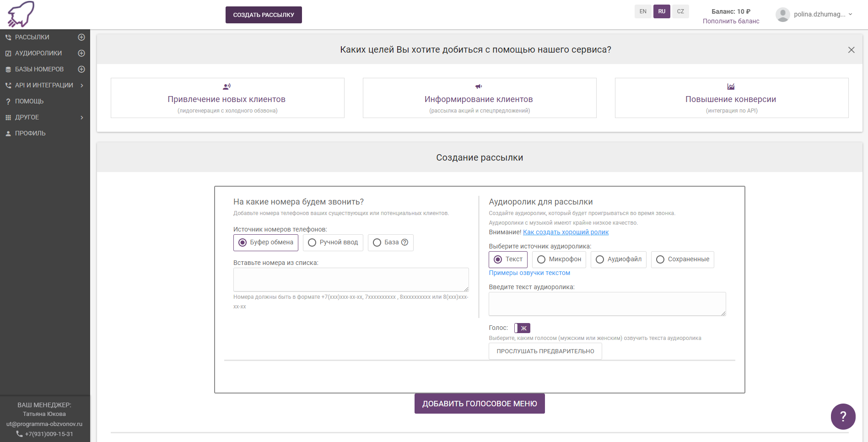Click the user avatar icon
This screenshot has width=868, height=442.
point(783,15)
